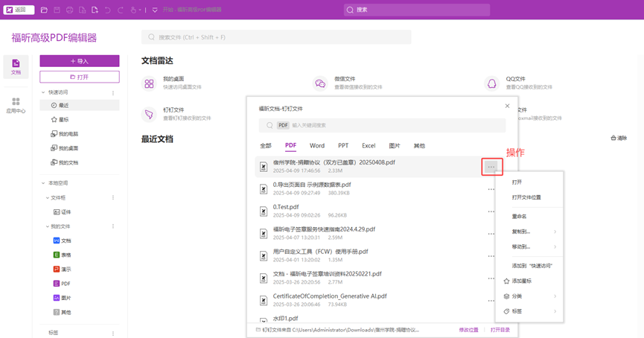This screenshot has height=338, width=644.
Task: Collapse the 快速访问 section
Action: (x=43, y=92)
